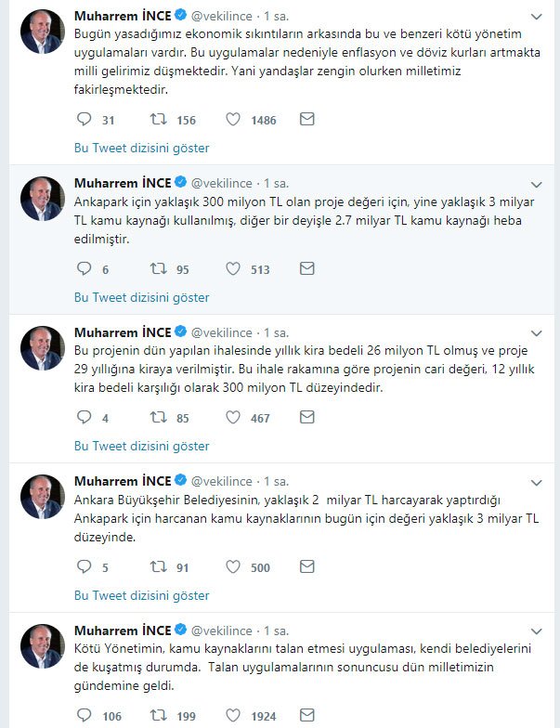Image resolution: width=560 pixels, height=728 pixels.
Task: Retweet the tweet with 85 retweets
Action: click(x=158, y=418)
